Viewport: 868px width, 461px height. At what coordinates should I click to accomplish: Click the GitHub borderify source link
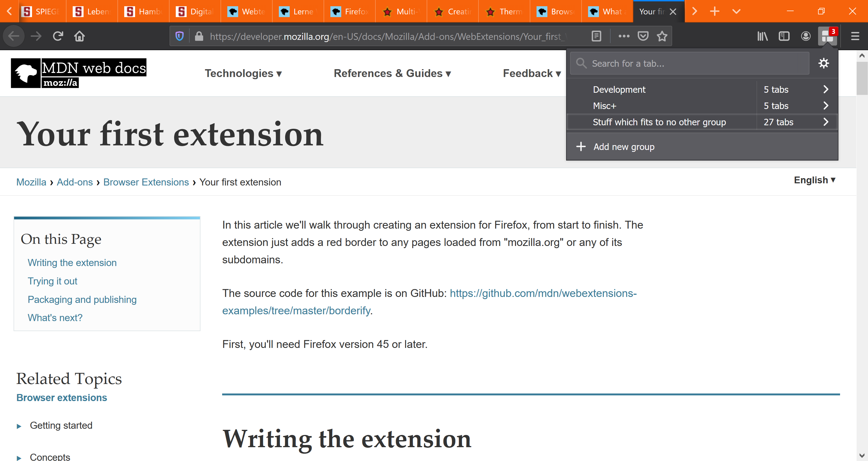(x=429, y=301)
